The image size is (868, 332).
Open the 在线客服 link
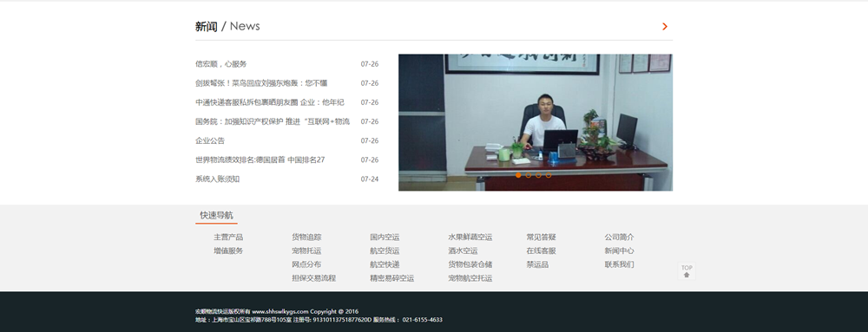pos(541,251)
